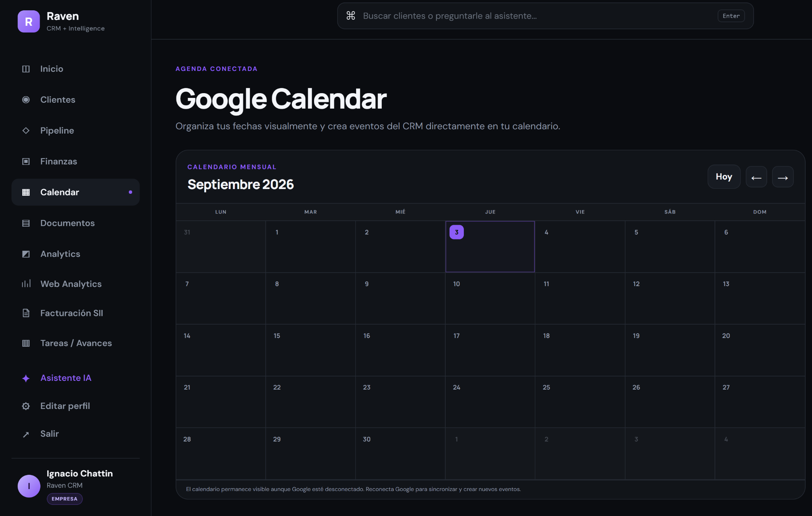The width and height of the screenshot is (812, 516).
Task: Open Editar perfil
Action: (x=75, y=406)
